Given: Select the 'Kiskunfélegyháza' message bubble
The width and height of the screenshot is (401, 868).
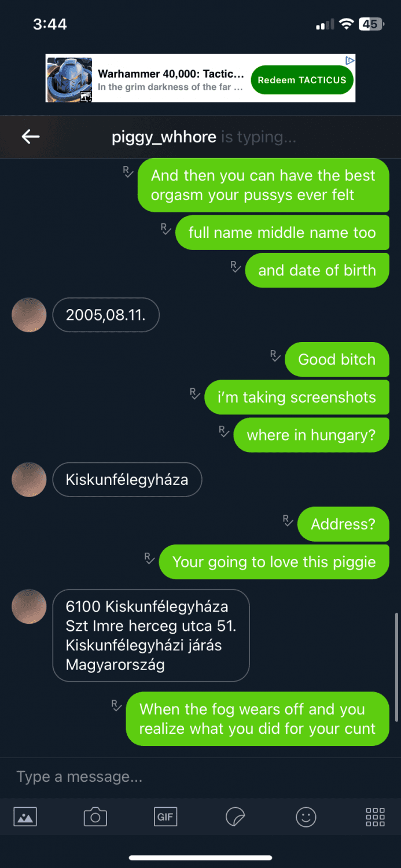Looking at the screenshot, I should click(127, 480).
